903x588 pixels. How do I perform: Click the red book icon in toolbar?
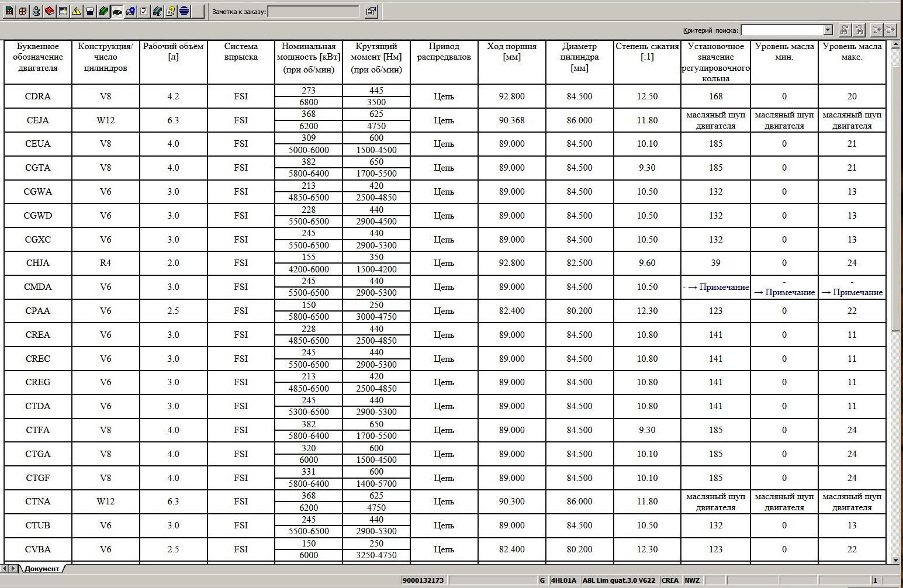point(50,11)
